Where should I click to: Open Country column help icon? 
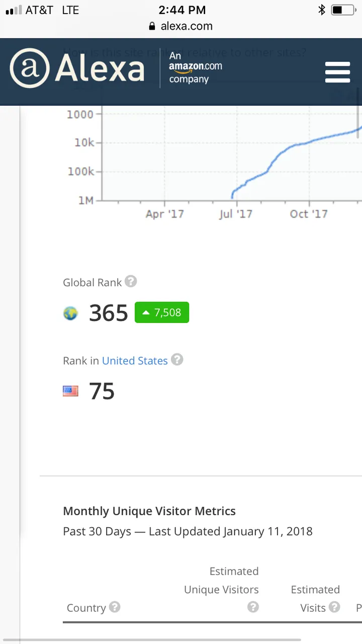coord(115,607)
